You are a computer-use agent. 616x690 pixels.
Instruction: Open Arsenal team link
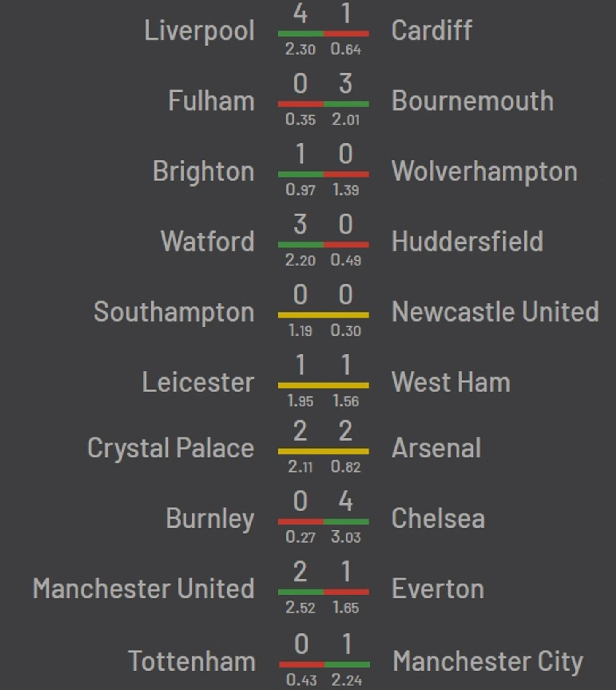(436, 448)
